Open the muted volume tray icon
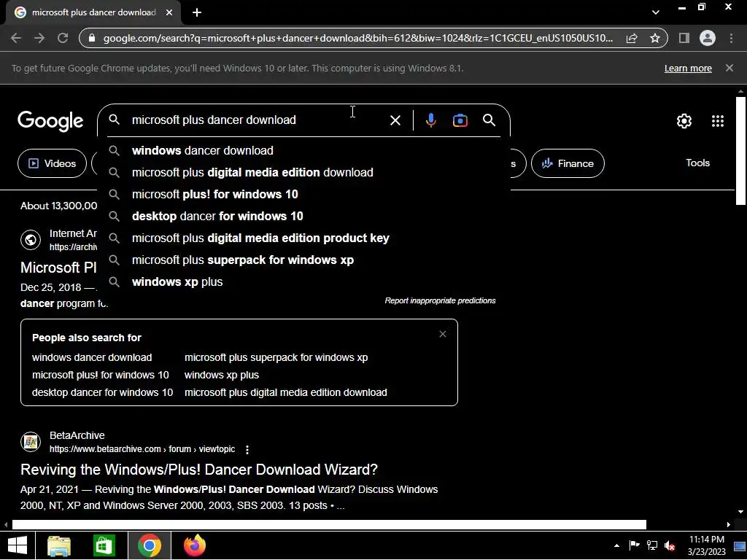 tap(670, 545)
